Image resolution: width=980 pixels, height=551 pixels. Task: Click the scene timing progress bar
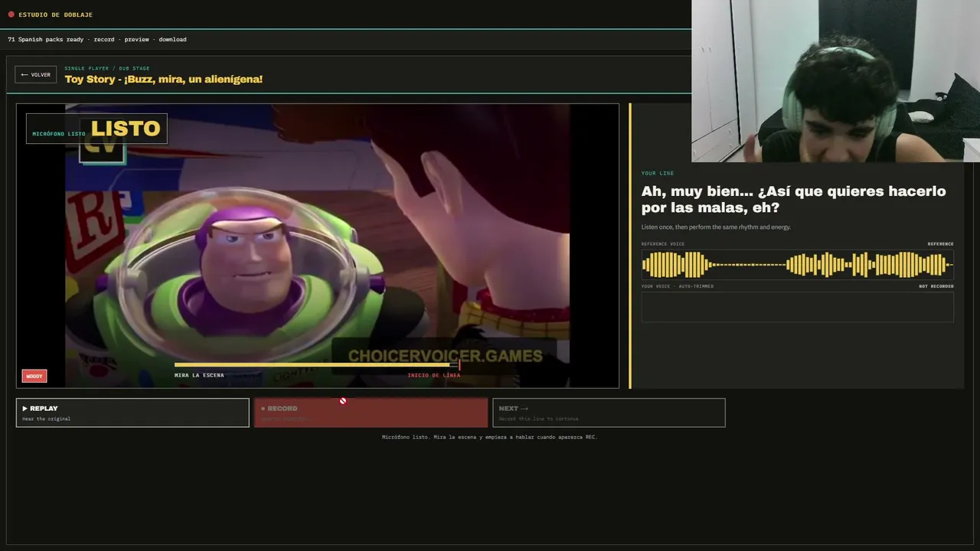(317, 365)
